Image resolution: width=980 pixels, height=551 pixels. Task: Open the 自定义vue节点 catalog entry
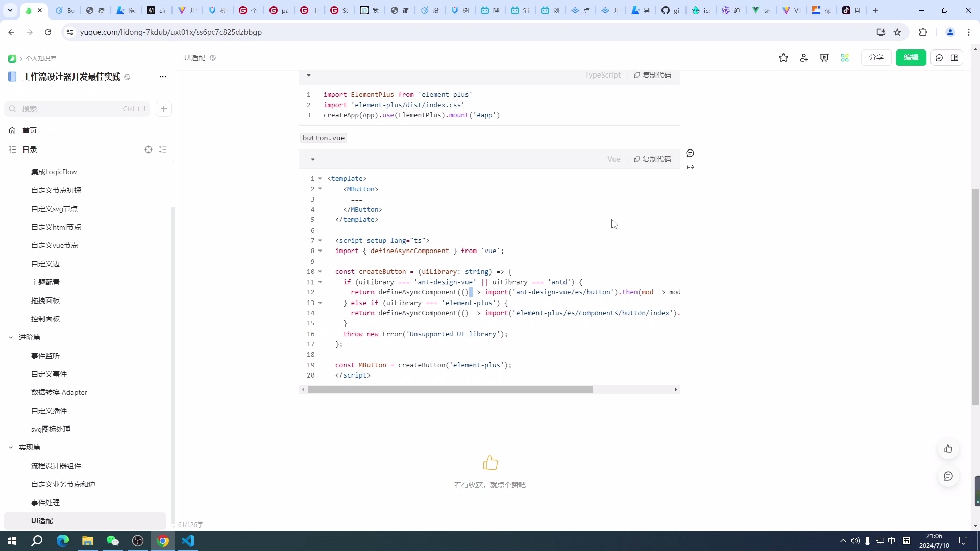55,245
